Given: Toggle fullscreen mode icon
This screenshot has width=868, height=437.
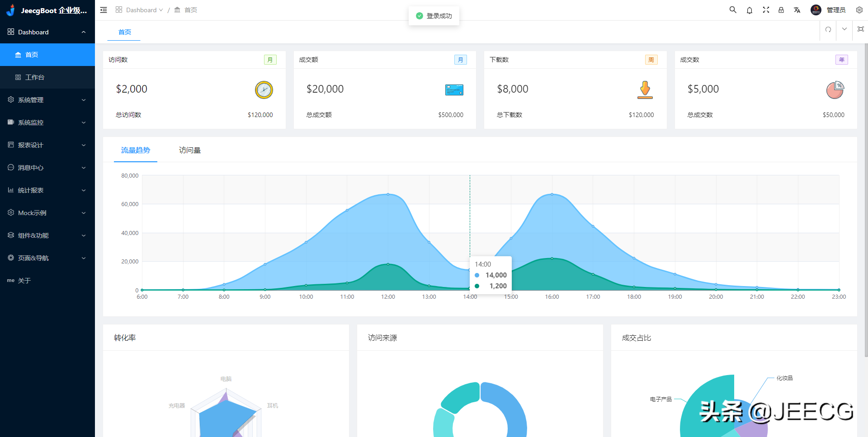Looking at the screenshot, I should click(766, 10).
